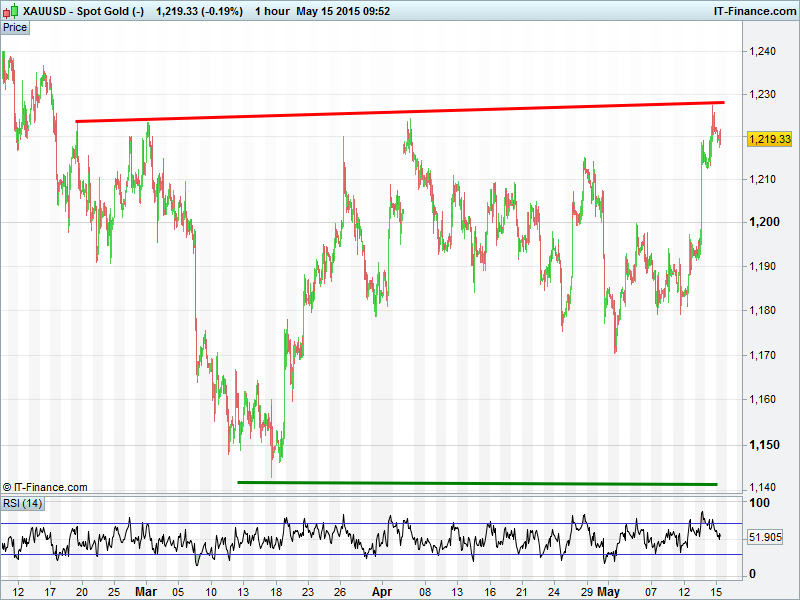Click the bold 1,150 price axis label

pos(763,445)
